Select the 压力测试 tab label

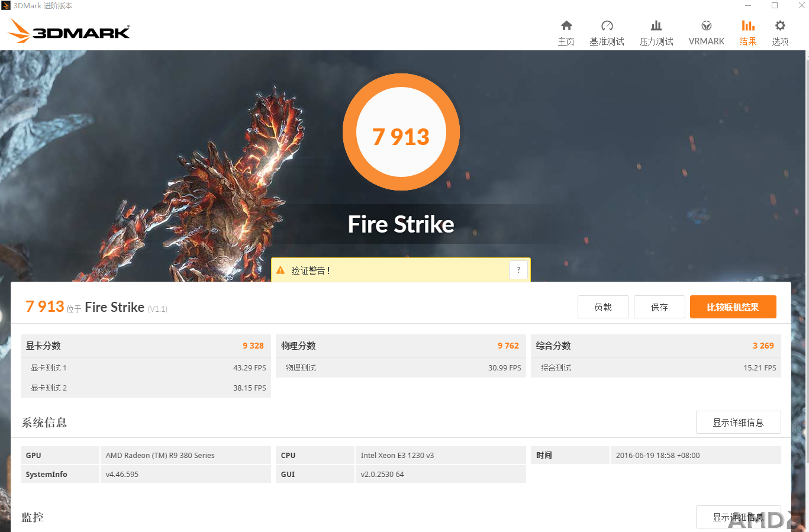point(656,41)
